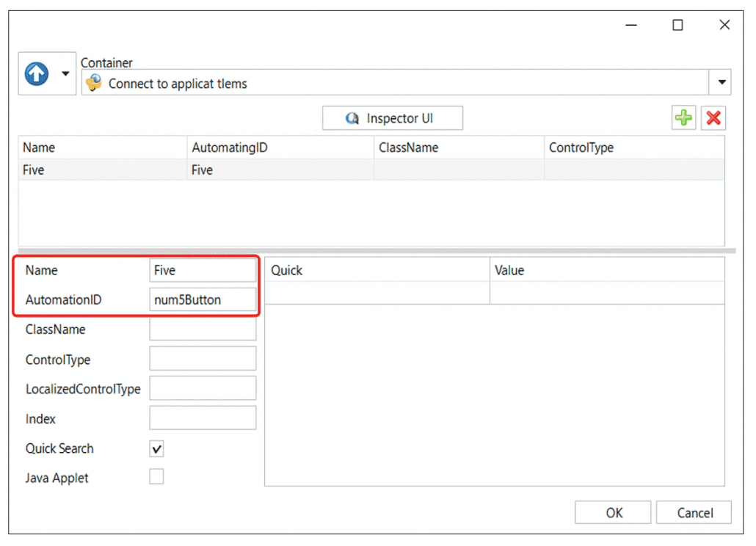This screenshot has width=756, height=546.
Task: Click the green plus add icon
Action: pos(683,118)
